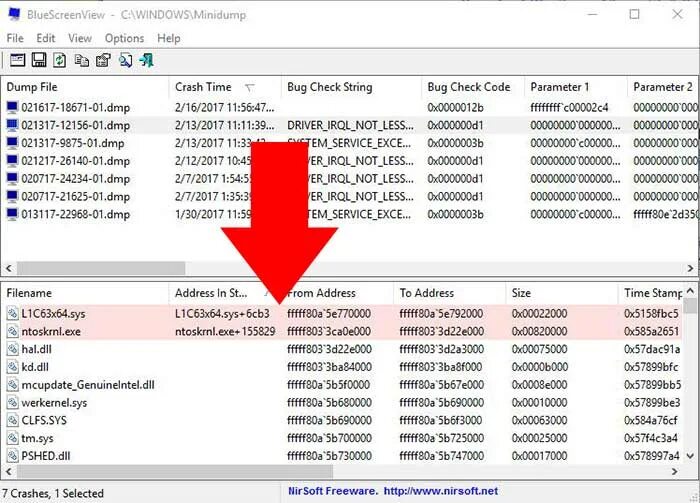The height and width of the screenshot is (503, 700).
Task: Sort lower pane by Time Stamp column
Action: pyautogui.click(x=650, y=293)
